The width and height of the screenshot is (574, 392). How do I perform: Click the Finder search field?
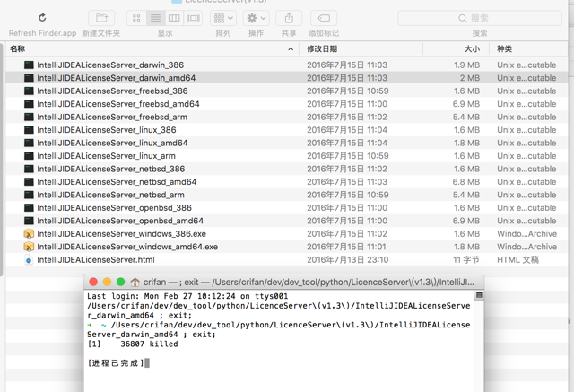pyautogui.click(x=480, y=18)
